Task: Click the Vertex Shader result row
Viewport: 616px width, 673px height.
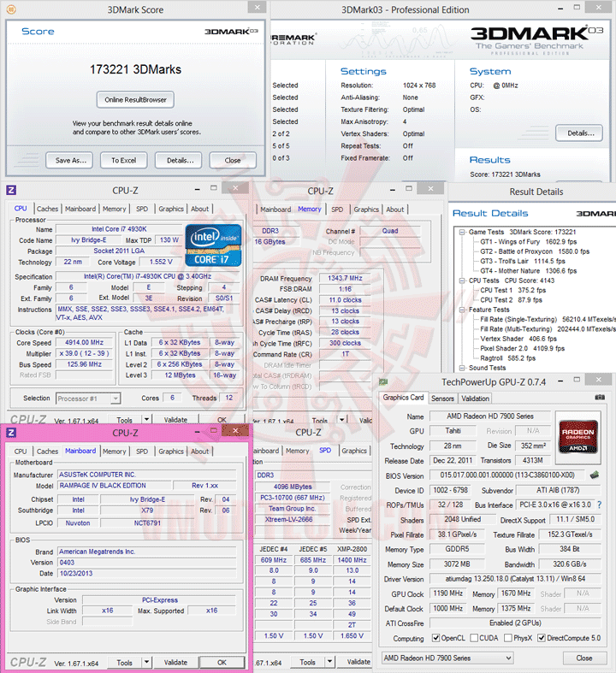Action: [518, 339]
